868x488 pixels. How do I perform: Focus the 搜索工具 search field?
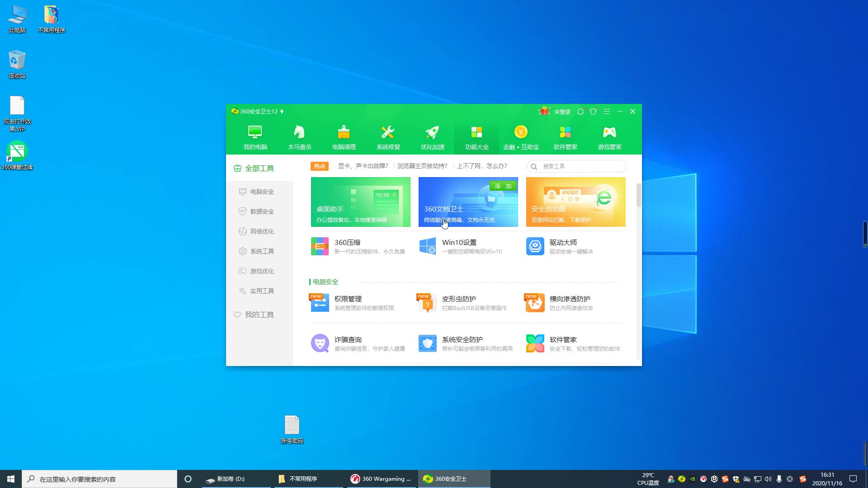pos(576,166)
